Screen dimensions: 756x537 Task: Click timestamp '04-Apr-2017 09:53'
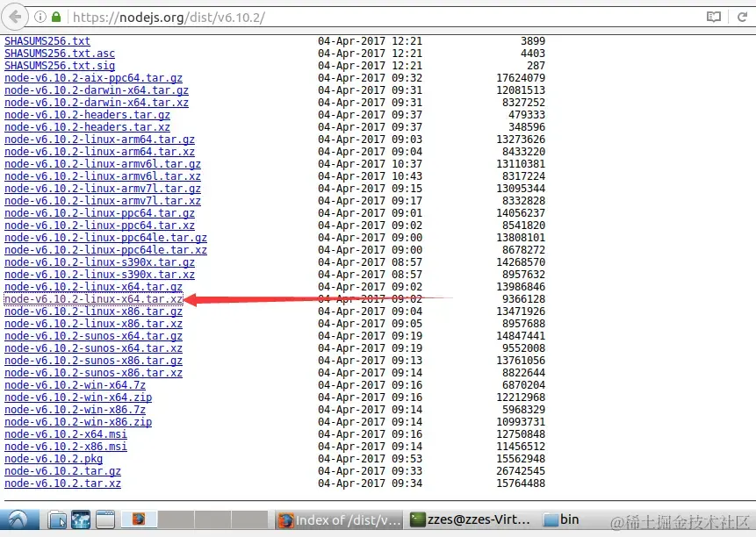pos(370,459)
